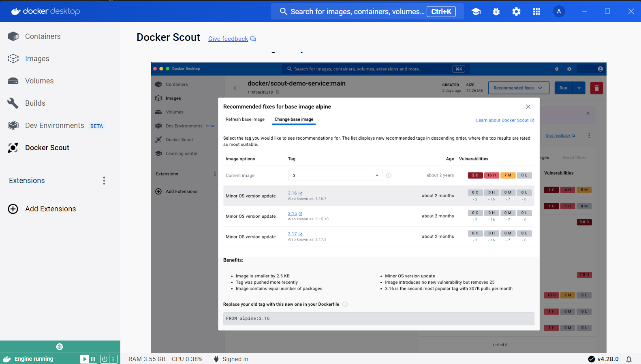Screen dimensions: 641x364
Task: Click the BETA badge next to Dev Environments
Action: [x=96, y=126]
